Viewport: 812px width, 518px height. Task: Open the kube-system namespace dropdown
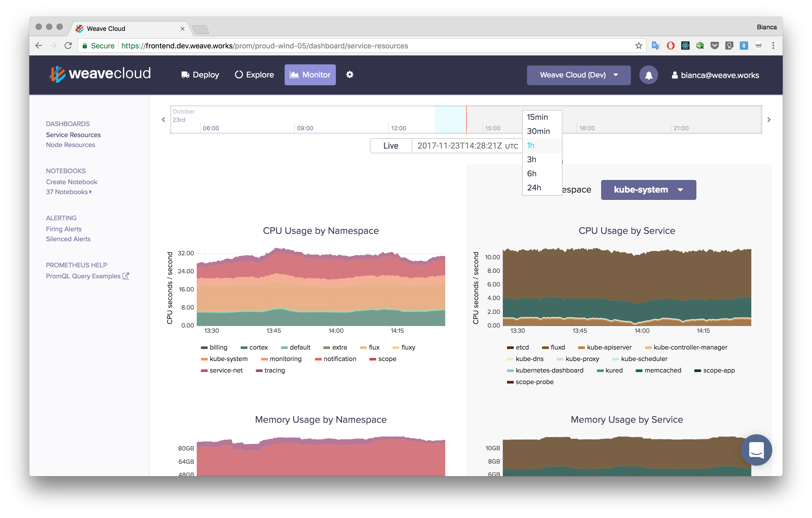tap(648, 189)
